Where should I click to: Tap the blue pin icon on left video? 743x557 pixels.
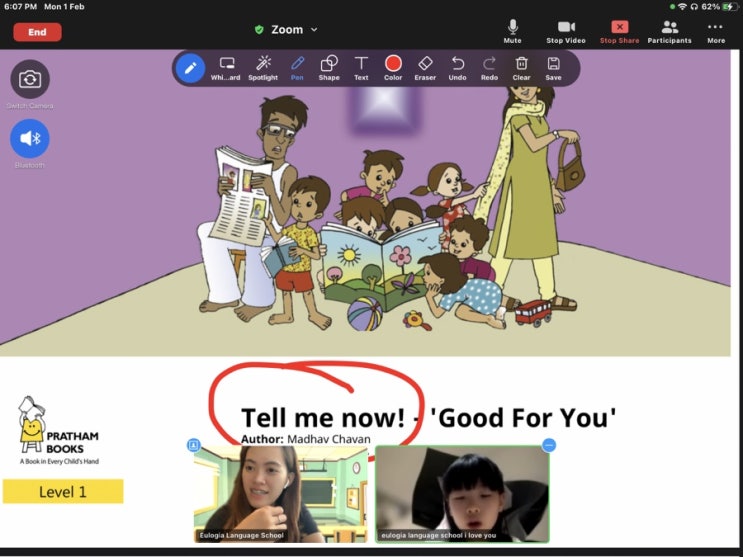tap(193, 445)
